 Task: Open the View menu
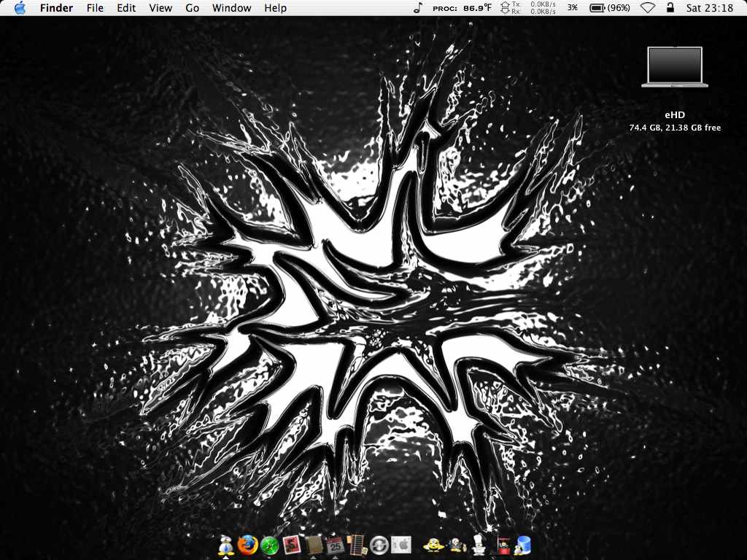tap(160, 8)
